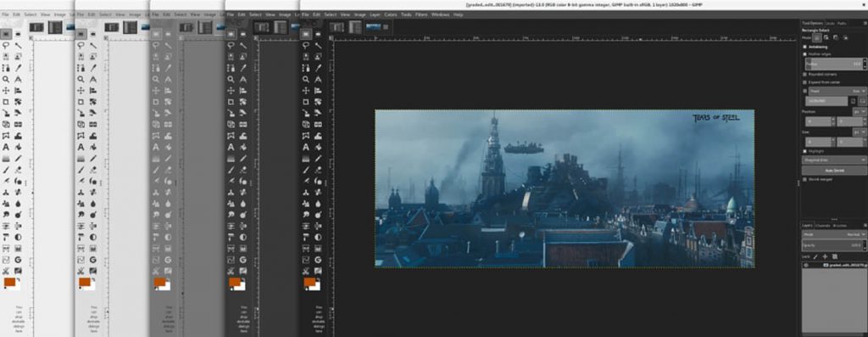Open the Colors menu
The image size is (868, 337).
[390, 14]
